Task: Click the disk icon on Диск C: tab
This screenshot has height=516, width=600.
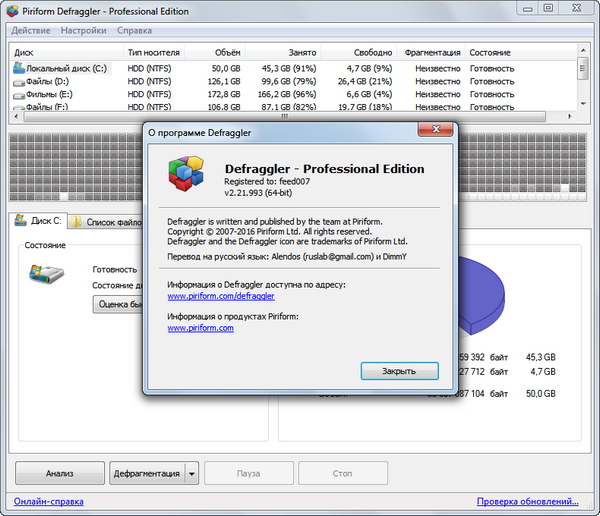Action: tap(20, 222)
